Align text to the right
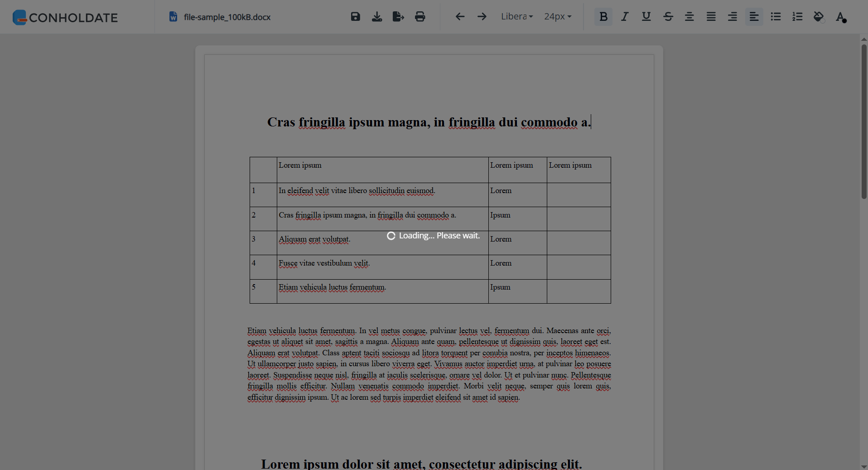This screenshot has height=470, width=868. [x=733, y=17]
